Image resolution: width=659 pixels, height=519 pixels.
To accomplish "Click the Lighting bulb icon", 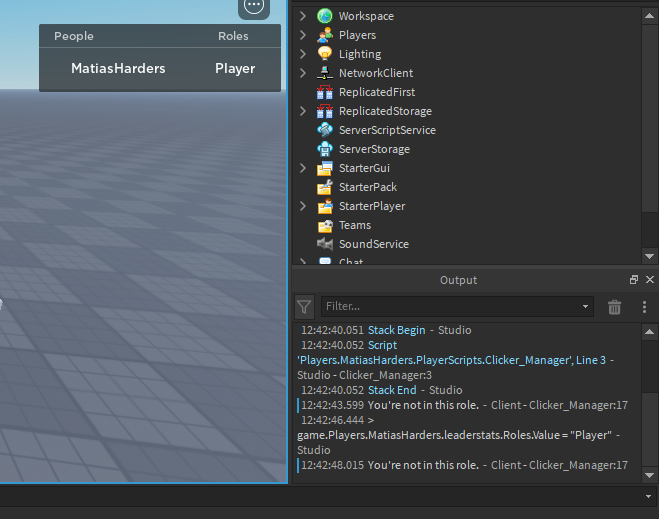I will (324, 54).
